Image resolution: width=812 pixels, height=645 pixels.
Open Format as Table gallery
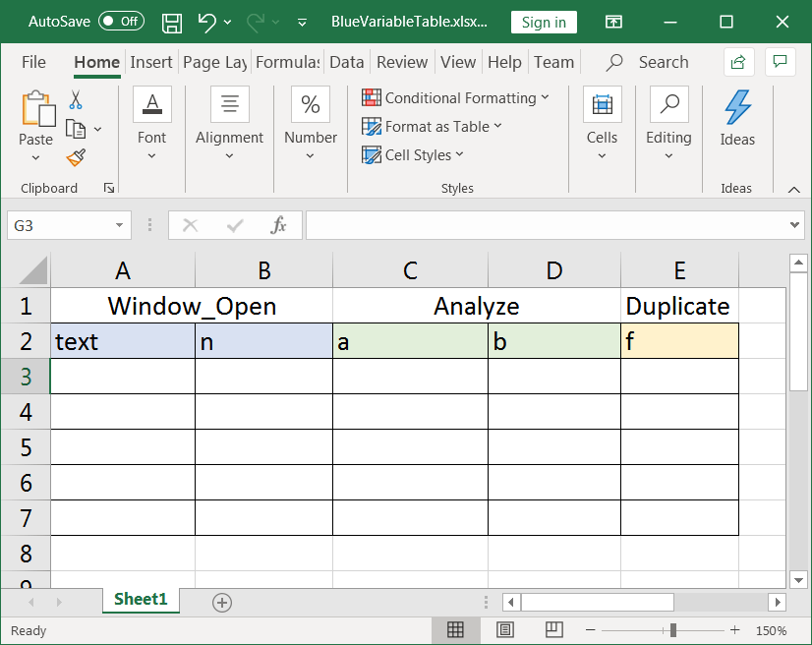point(432,127)
